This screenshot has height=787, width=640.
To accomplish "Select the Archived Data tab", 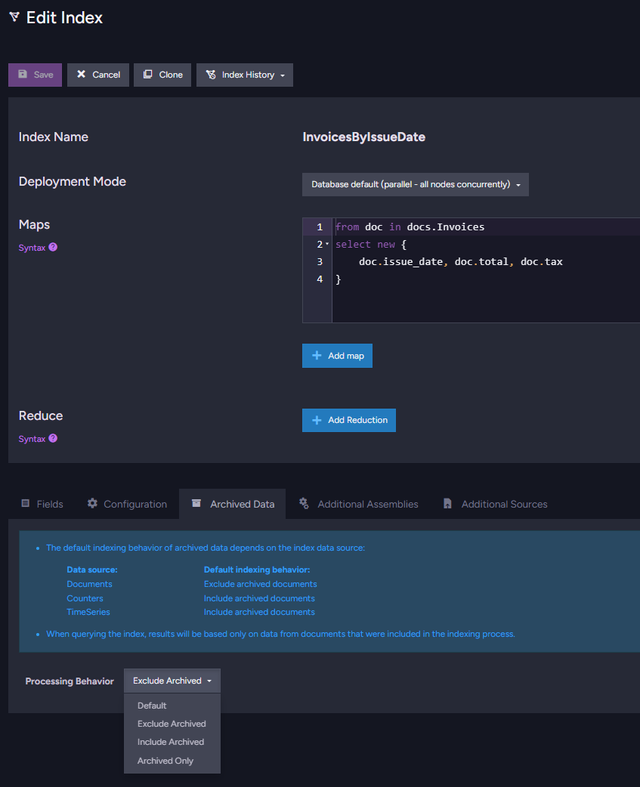I will coord(232,504).
